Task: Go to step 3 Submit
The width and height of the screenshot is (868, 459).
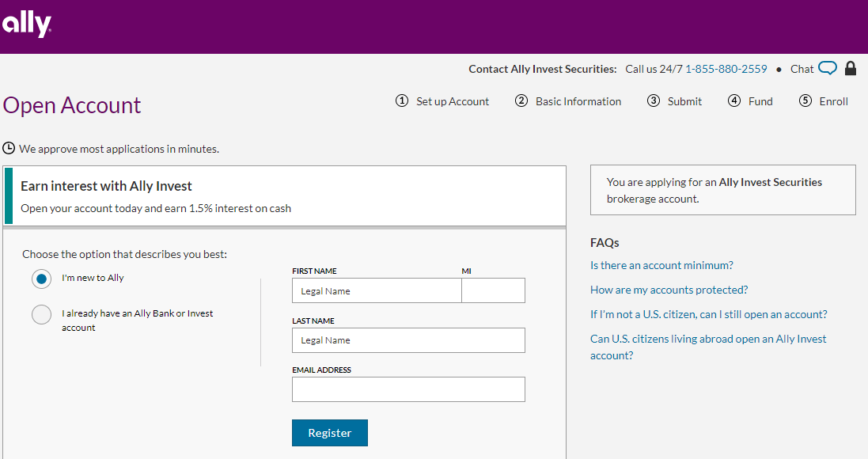Action: point(674,101)
